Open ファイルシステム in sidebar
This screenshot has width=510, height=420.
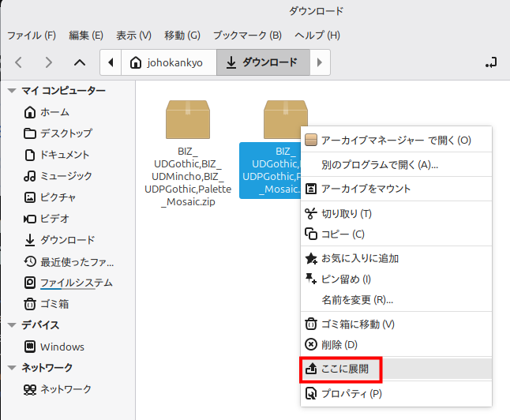(x=76, y=282)
